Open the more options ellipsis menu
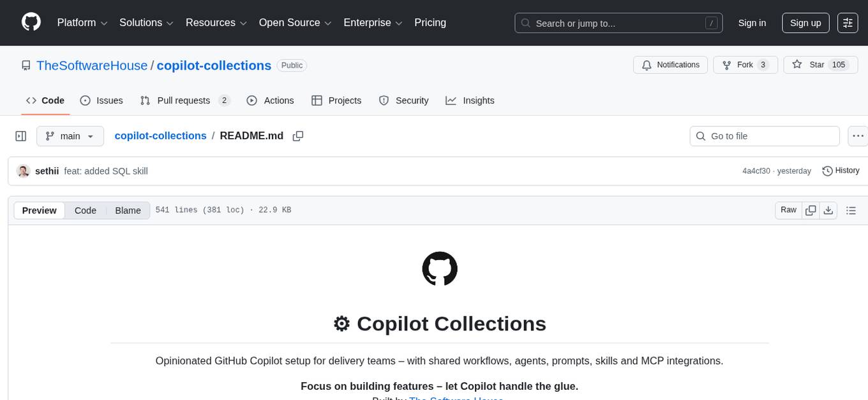Screen dimensions: 868x400 (x=858, y=135)
